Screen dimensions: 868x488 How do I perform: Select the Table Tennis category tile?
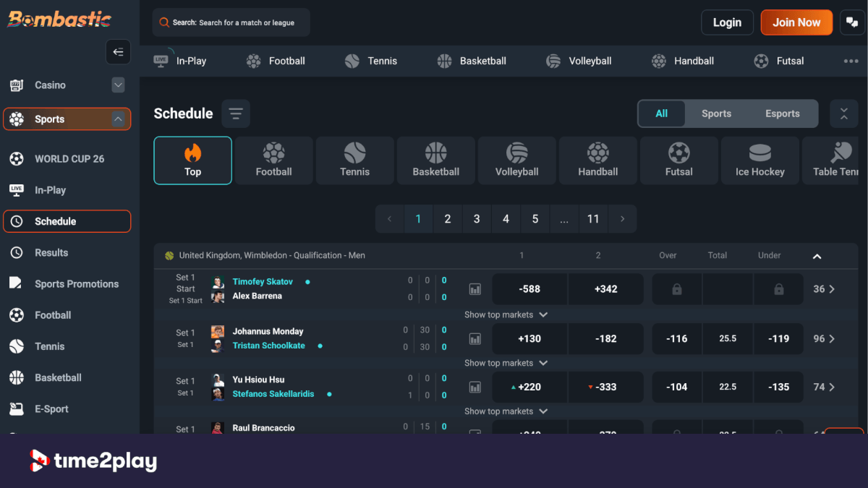click(831, 160)
